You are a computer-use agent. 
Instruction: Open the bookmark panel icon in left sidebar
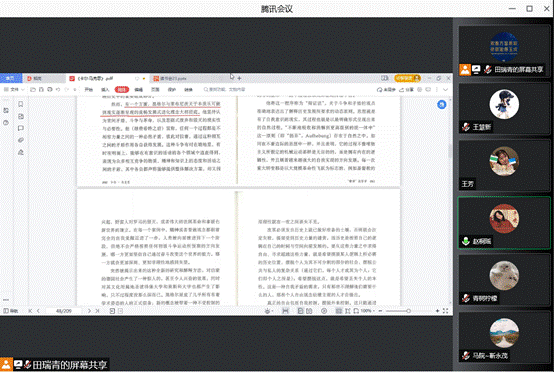point(20,104)
